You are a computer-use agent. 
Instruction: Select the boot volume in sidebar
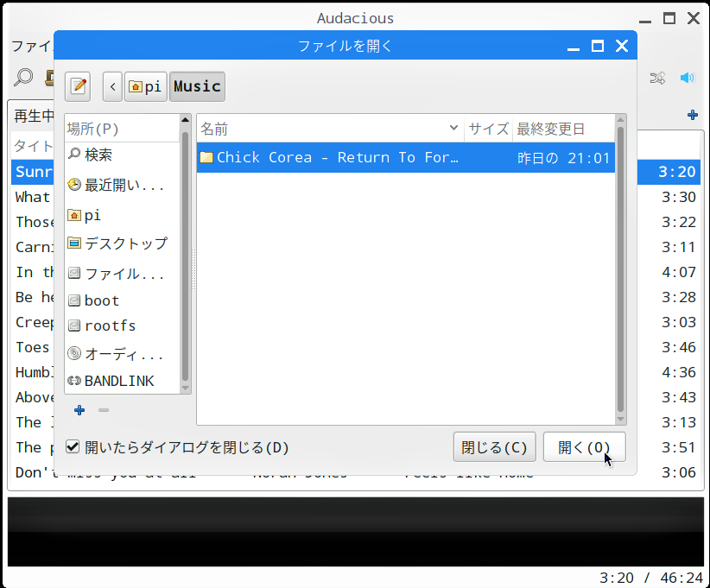pos(123,300)
